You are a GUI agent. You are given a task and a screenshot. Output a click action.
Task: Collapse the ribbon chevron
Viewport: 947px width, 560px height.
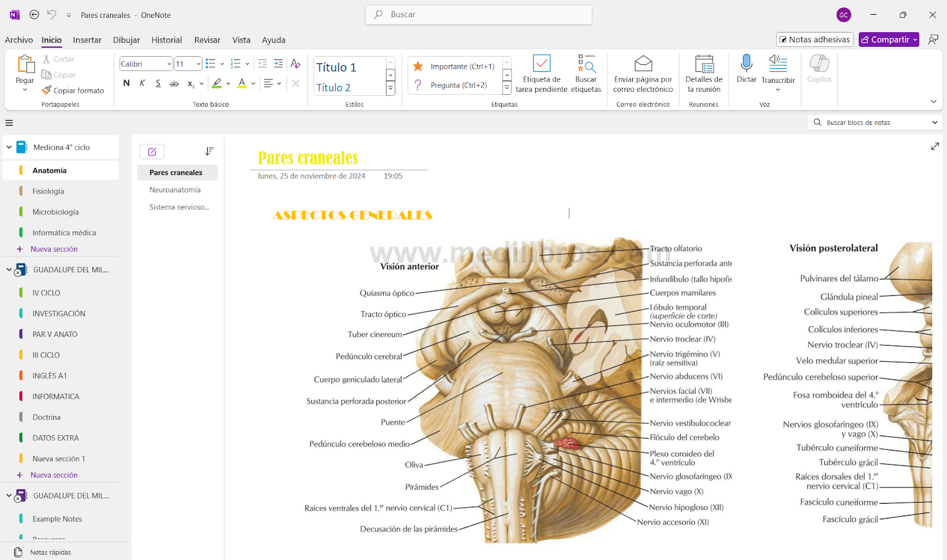pyautogui.click(x=933, y=102)
